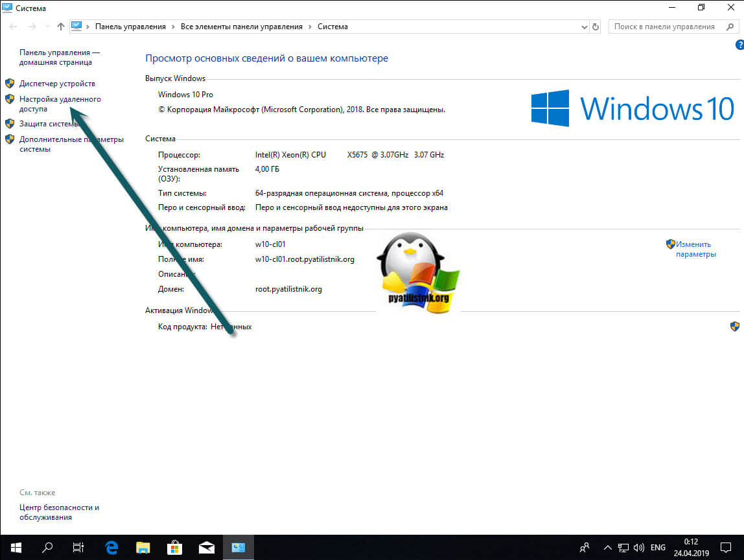
Task: Open Task View on taskbar
Action: click(x=78, y=547)
